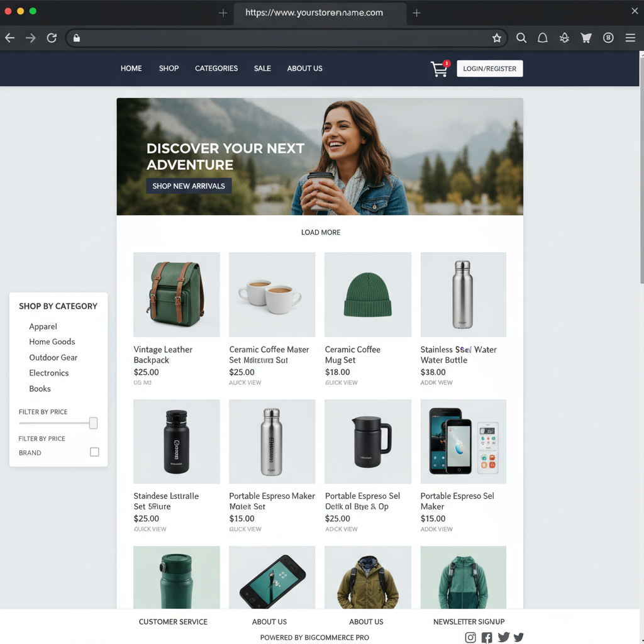Bookmark the page with the star icon
644x644 pixels.
(x=497, y=38)
